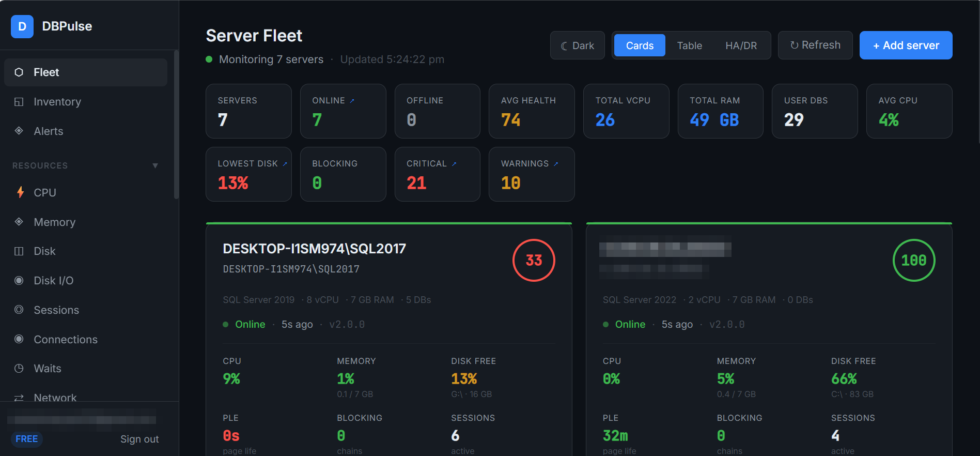The image size is (980, 456).
Task: Click the USER DBS 29 tile
Action: click(815, 111)
